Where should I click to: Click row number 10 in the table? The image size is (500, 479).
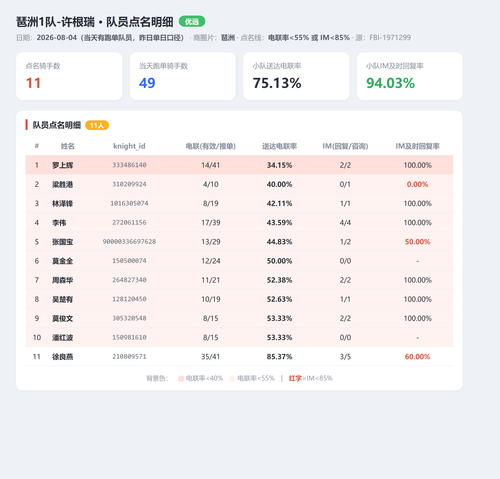[37, 338]
